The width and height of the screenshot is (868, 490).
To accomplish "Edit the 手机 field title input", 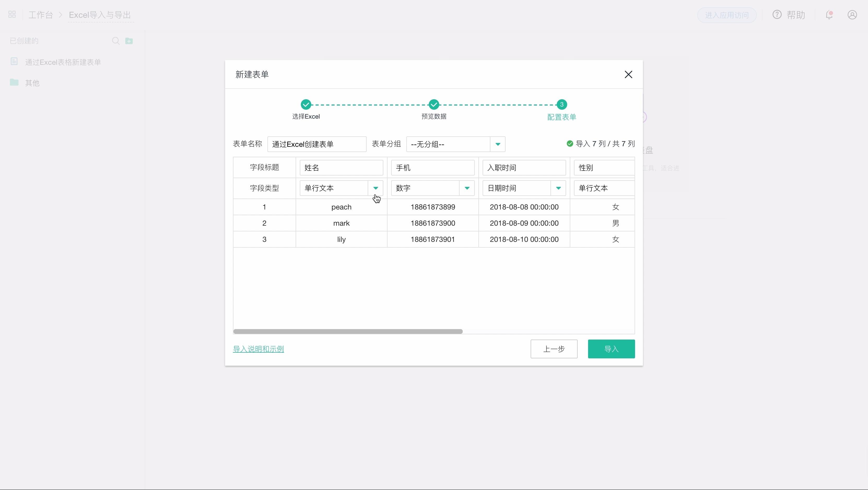I will coord(433,167).
